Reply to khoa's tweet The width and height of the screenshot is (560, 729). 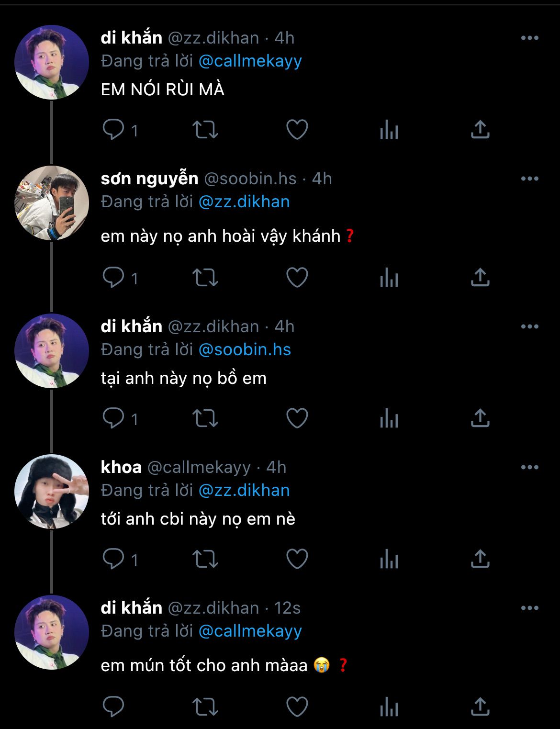point(113,559)
